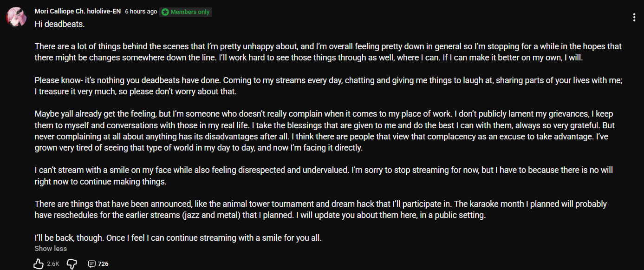
Task: Collapse the post with "Show less"
Action: [51, 249]
